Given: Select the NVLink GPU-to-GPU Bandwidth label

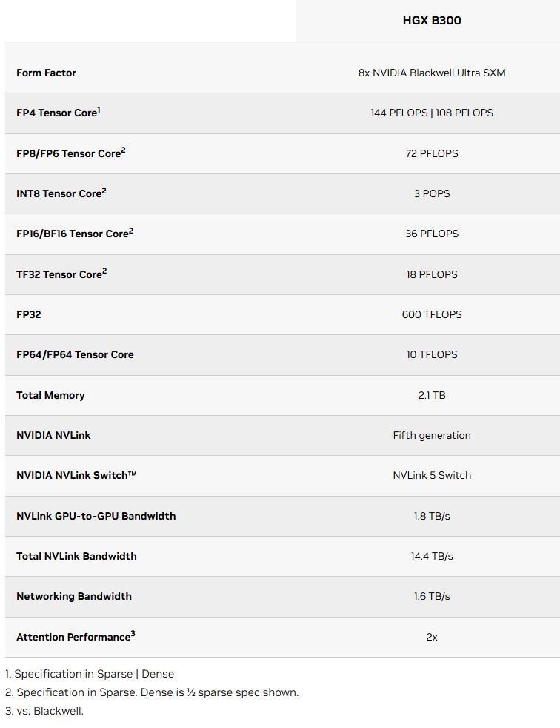Looking at the screenshot, I should tap(96, 516).
